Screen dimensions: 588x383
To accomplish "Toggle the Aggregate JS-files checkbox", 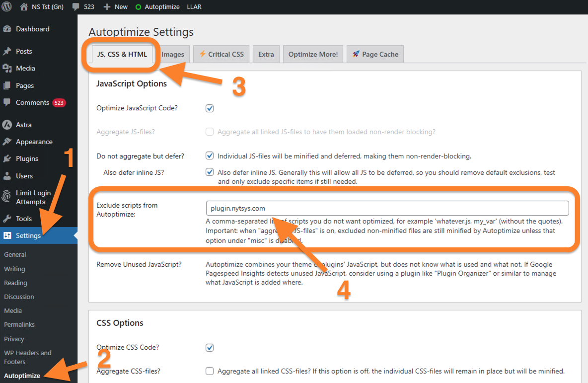I will tap(210, 132).
